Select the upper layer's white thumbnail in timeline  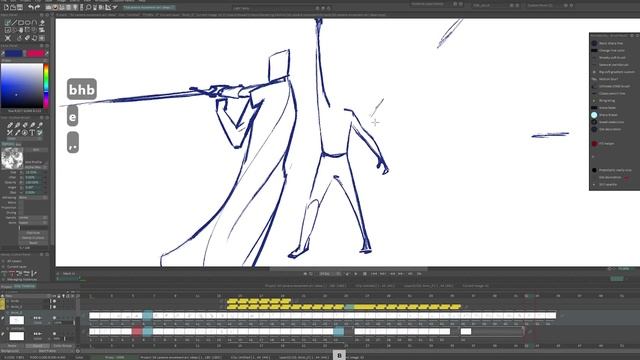[17, 320]
